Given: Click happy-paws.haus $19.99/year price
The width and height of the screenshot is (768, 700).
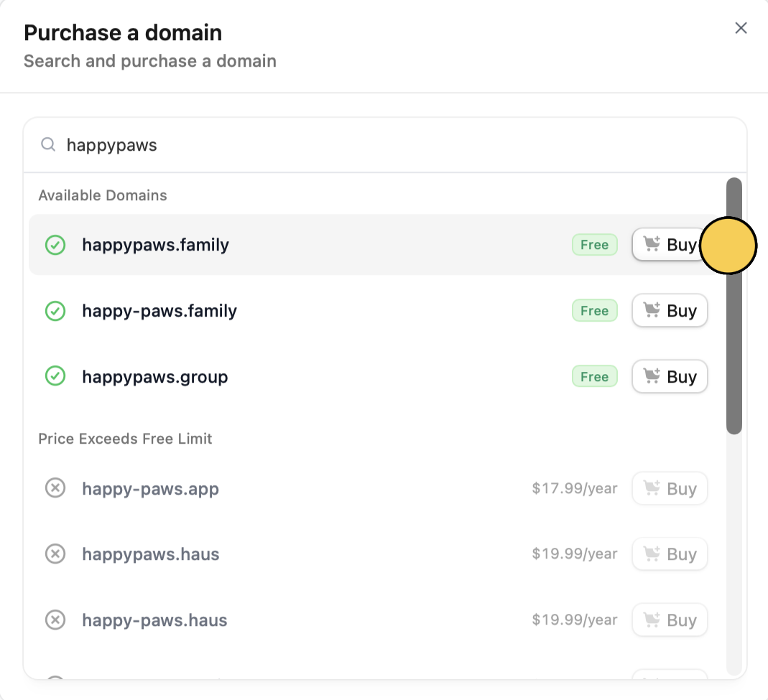Looking at the screenshot, I should click(575, 620).
